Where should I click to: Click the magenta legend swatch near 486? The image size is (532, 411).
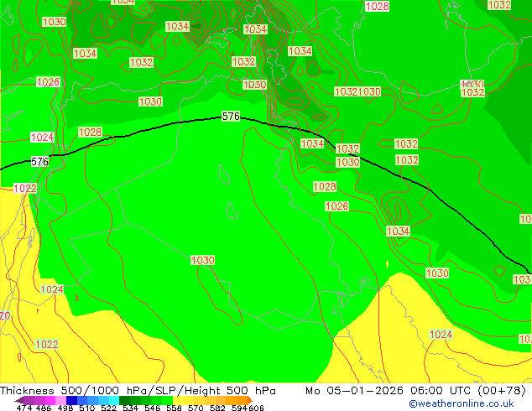[50, 400]
